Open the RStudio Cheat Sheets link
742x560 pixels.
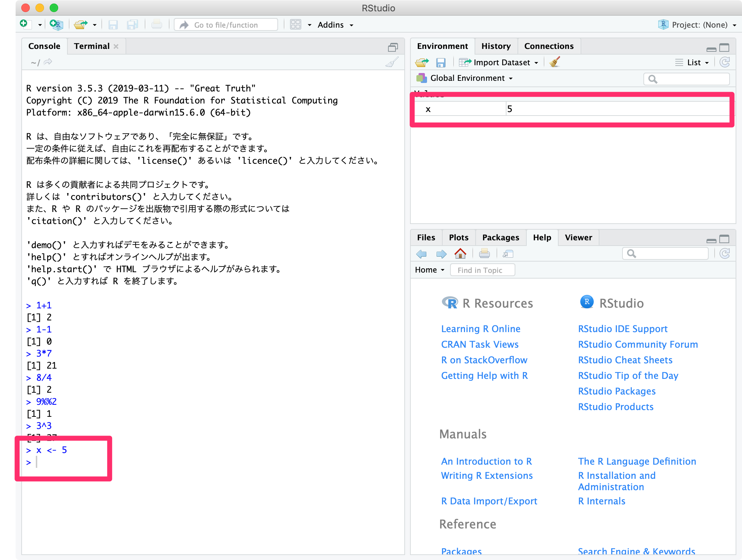tap(625, 360)
